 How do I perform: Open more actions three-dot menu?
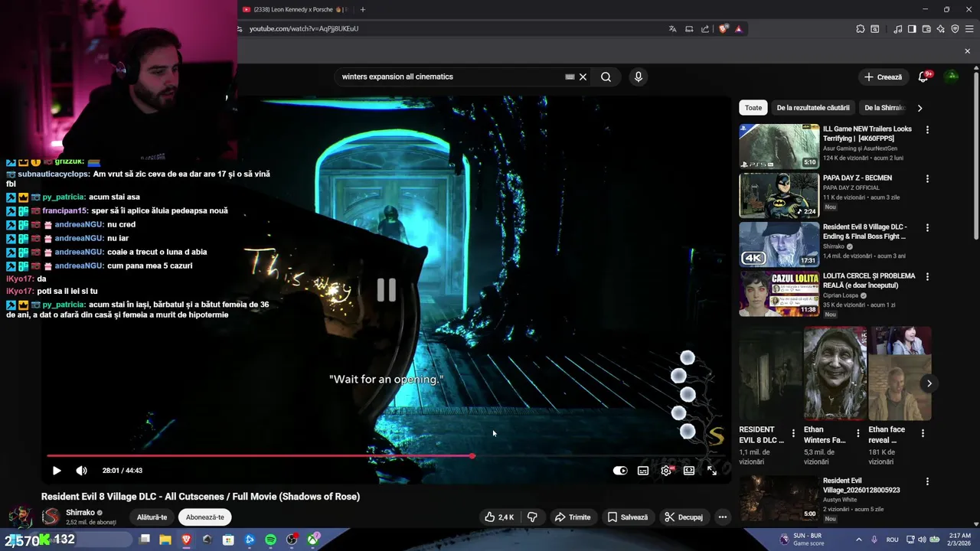722,517
